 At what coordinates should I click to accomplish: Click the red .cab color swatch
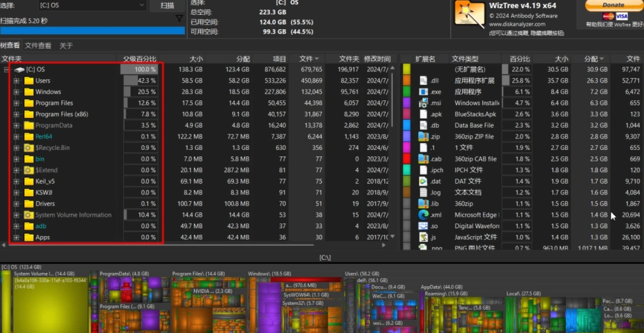click(407, 159)
